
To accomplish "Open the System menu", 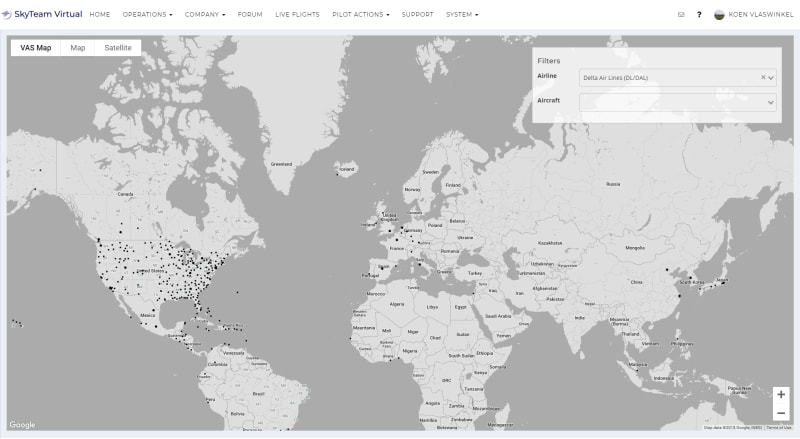I will pos(462,15).
